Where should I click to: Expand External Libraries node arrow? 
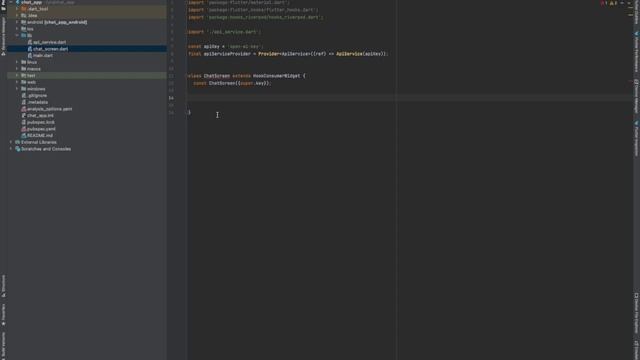pyautogui.click(x=11, y=142)
